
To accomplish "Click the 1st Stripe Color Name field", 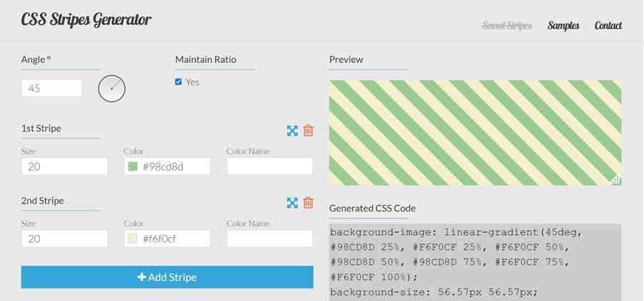I will [270, 166].
